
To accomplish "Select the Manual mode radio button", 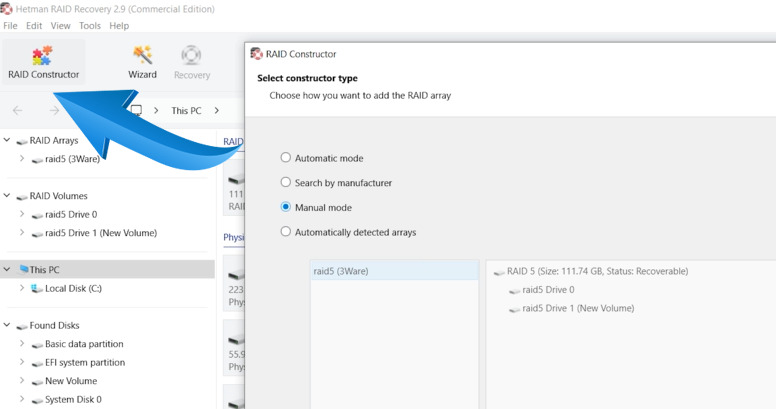I will tap(286, 207).
